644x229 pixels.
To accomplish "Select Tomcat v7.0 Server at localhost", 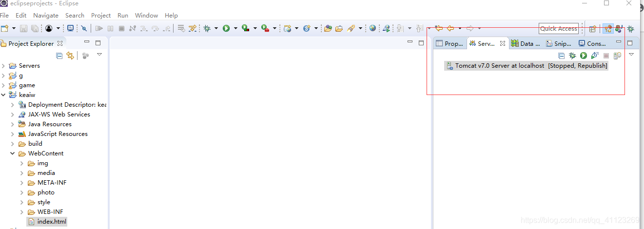I will point(527,66).
